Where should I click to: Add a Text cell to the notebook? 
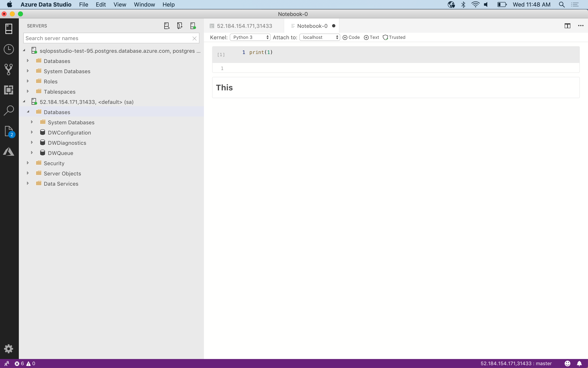coord(371,37)
